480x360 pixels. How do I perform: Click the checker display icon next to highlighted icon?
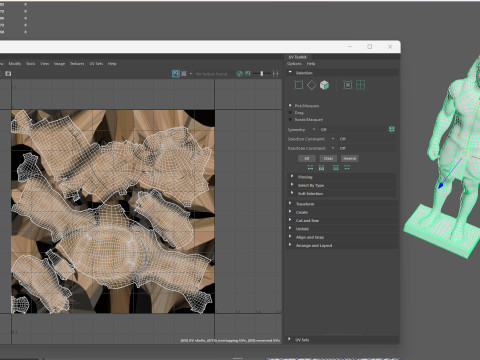coord(184,73)
